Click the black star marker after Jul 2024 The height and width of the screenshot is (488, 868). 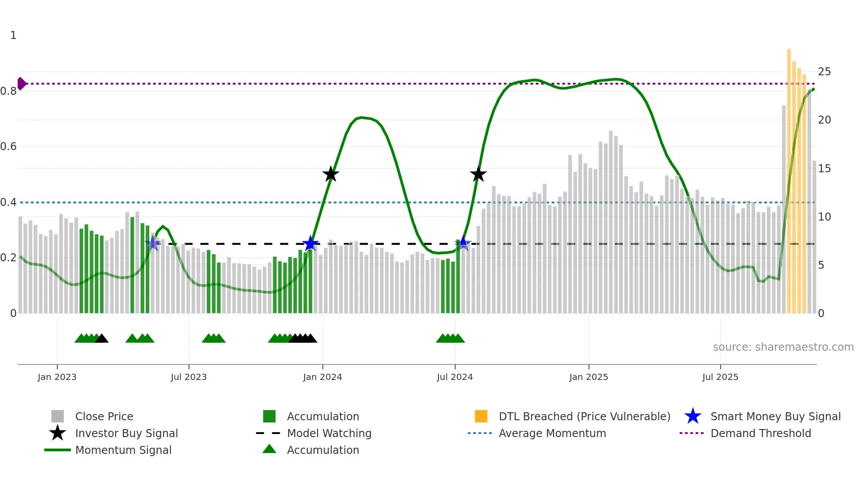click(x=478, y=174)
